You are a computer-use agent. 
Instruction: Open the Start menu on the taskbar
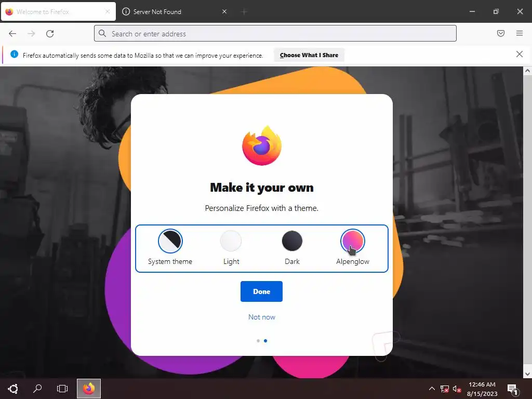(x=13, y=389)
